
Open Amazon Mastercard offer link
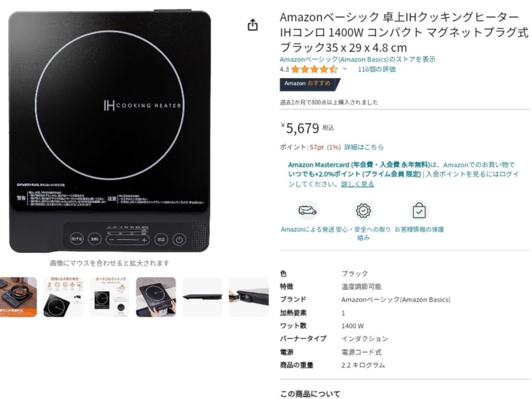click(359, 165)
